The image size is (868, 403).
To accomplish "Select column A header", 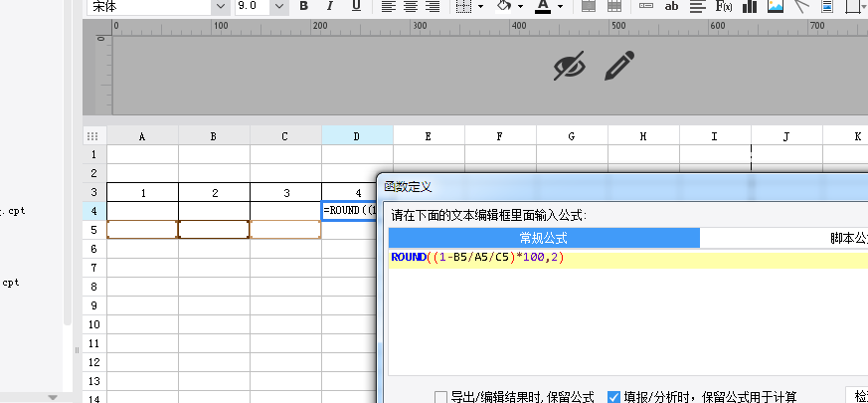I will point(142,135).
